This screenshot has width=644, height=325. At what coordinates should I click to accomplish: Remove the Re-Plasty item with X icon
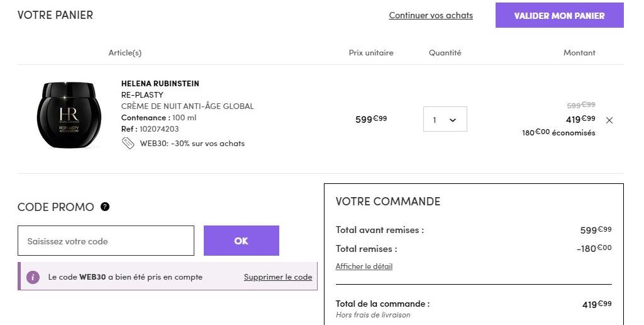tap(609, 120)
